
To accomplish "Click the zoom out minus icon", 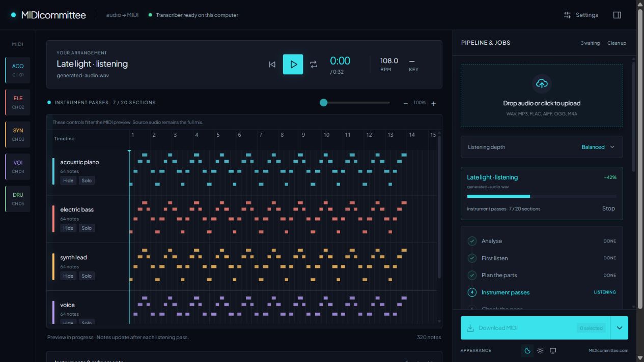I will (x=406, y=103).
